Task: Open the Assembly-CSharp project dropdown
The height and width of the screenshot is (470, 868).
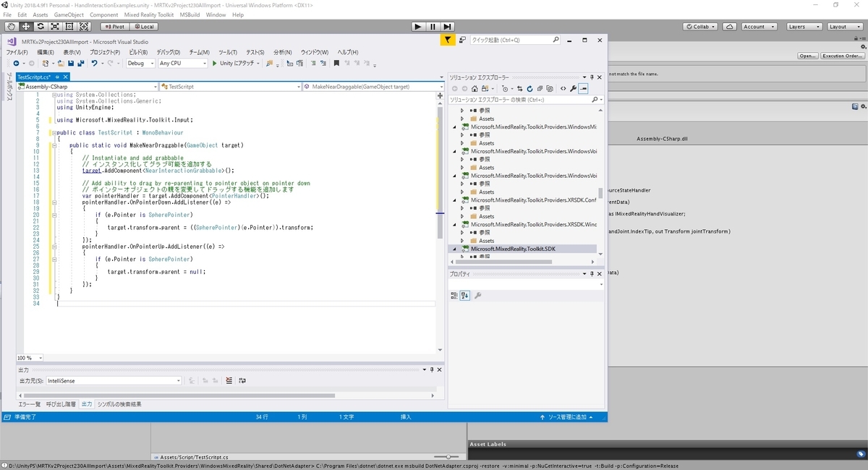Action: [x=87, y=87]
